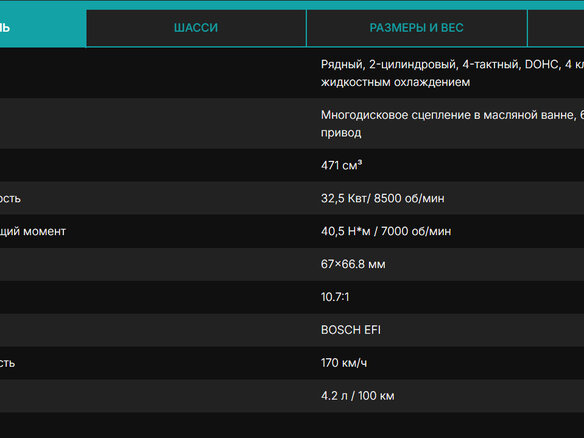Select the 170 км/ч top speed value
The image size is (584, 438).
coord(344,363)
